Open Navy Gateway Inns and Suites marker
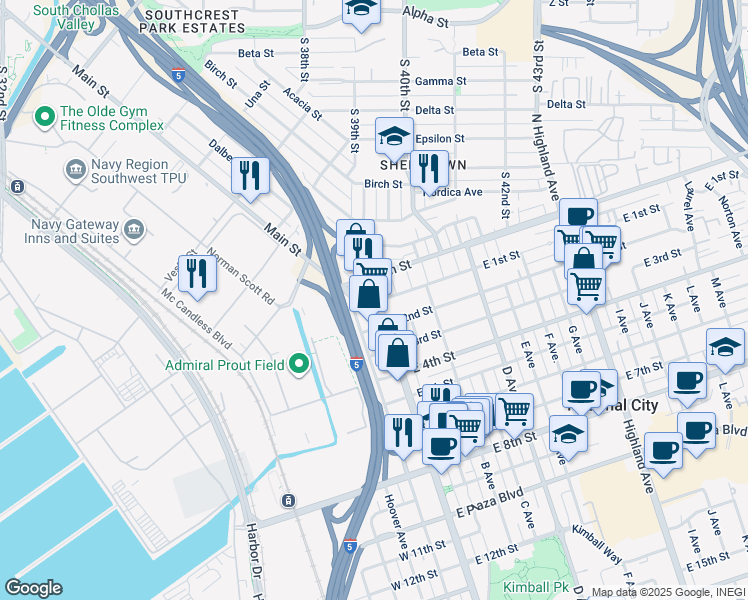Viewport: 748px width, 600px height. click(134, 231)
